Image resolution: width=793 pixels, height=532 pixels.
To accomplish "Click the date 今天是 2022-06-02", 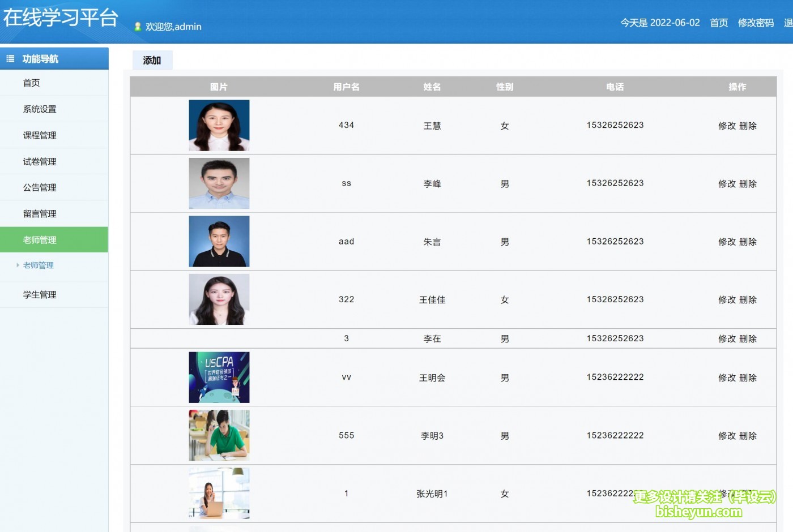I will tap(660, 23).
